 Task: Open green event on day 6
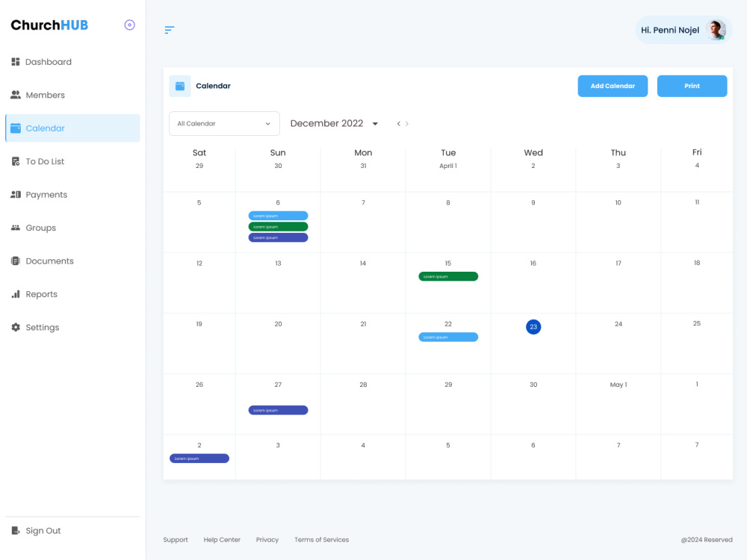pos(278,227)
